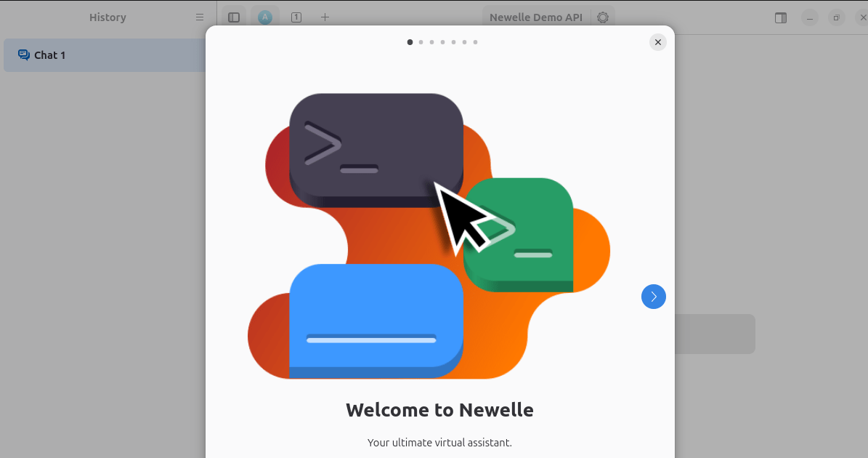
Task: Click the tab indicator icon showing 1
Action: [296, 16]
